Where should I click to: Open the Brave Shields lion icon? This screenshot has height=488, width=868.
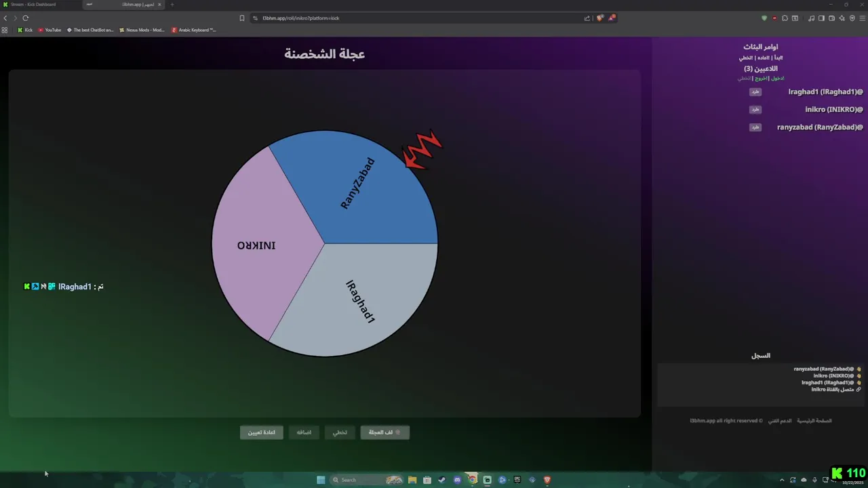pos(600,18)
